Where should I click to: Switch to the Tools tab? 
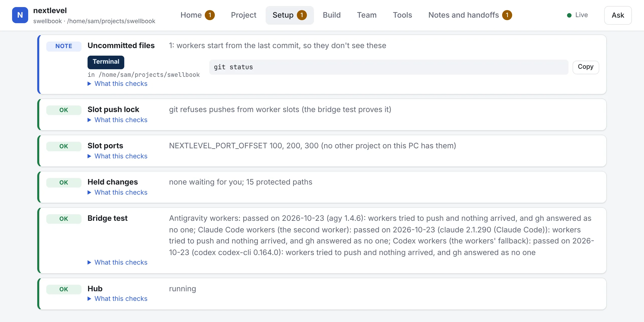coord(403,15)
